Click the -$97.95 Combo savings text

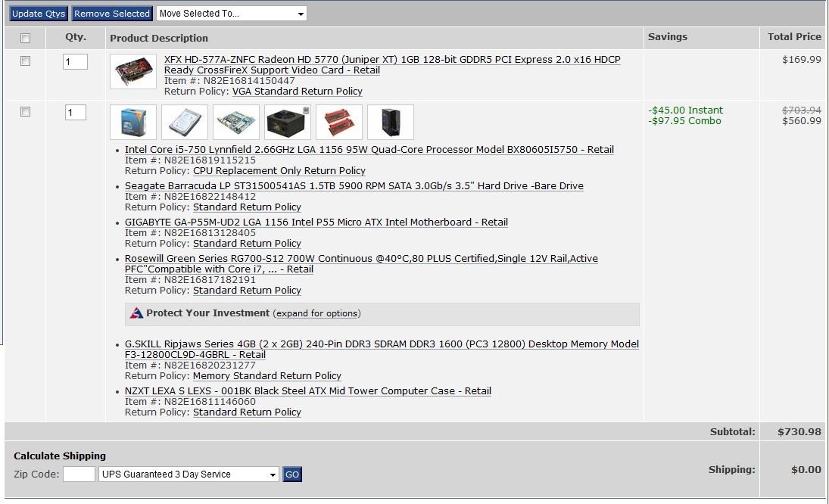point(684,121)
